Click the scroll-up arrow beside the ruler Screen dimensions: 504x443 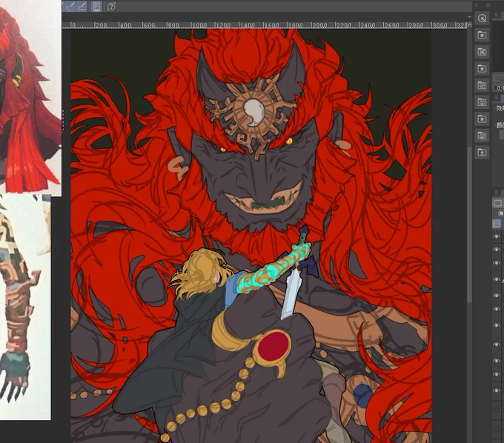[x=469, y=24]
